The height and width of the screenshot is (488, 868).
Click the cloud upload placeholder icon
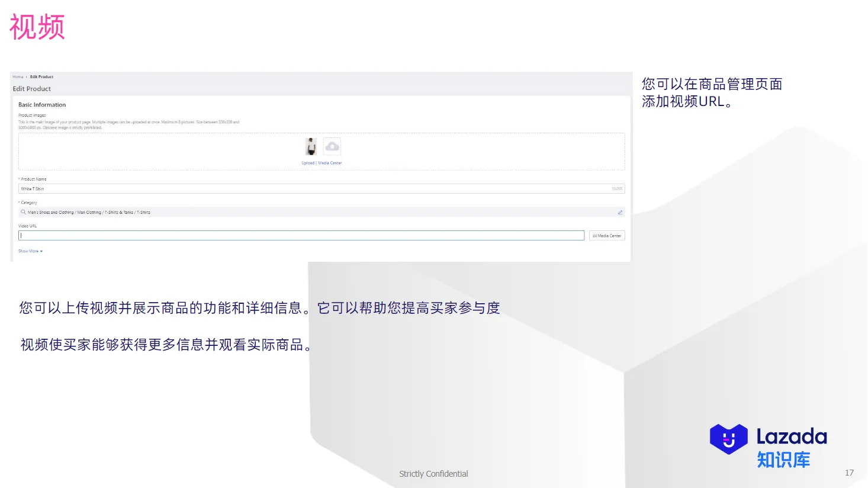pos(332,146)
